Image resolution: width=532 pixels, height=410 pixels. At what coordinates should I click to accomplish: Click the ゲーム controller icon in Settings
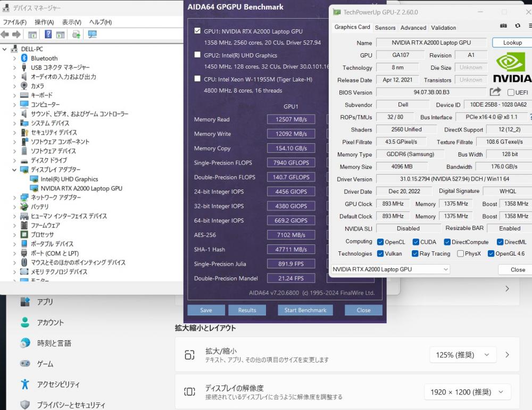point(25,364)
